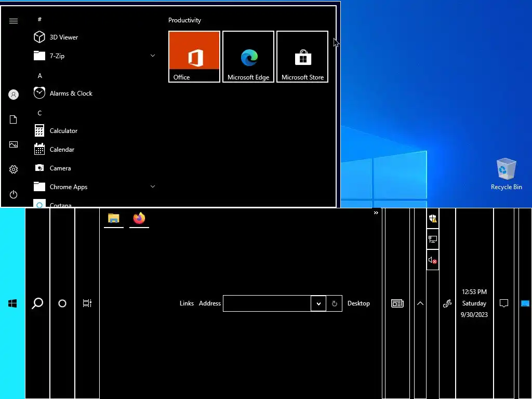Open News and interests taskbar icon

397,303
